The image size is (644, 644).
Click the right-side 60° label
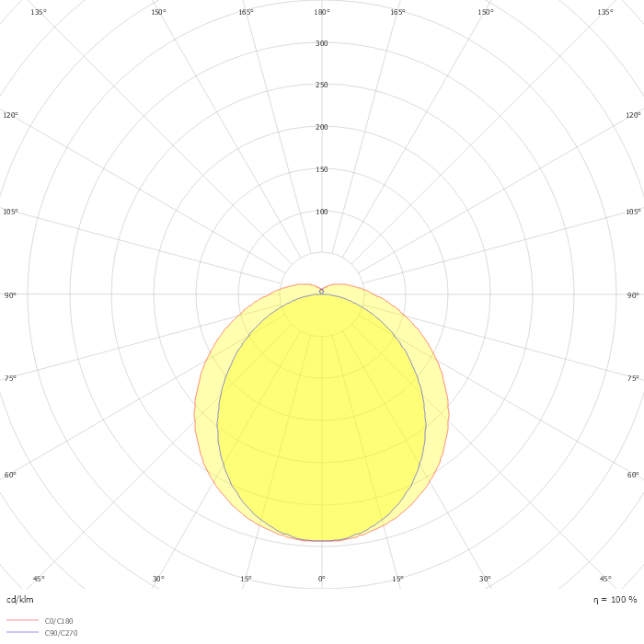tap(633, 475)
